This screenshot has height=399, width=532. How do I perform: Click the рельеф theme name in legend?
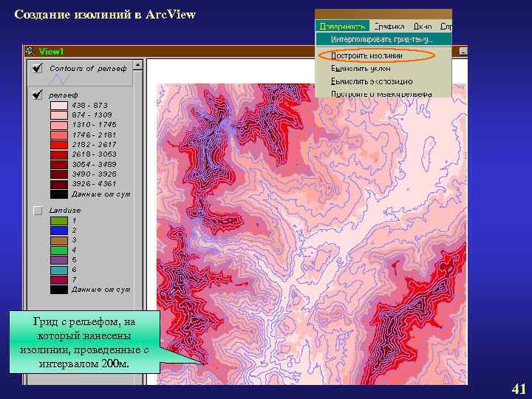point(64,95)
